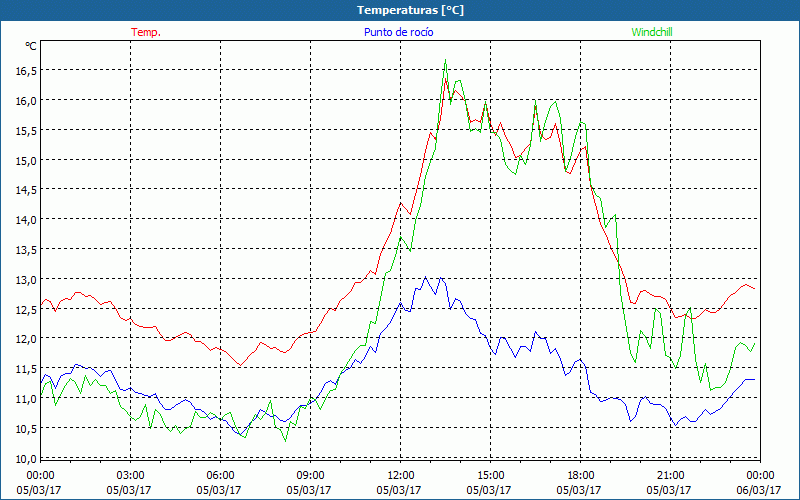Click the 16,0 y-axis value
This screenshot has height=500, width=800.
click(26, 101)
